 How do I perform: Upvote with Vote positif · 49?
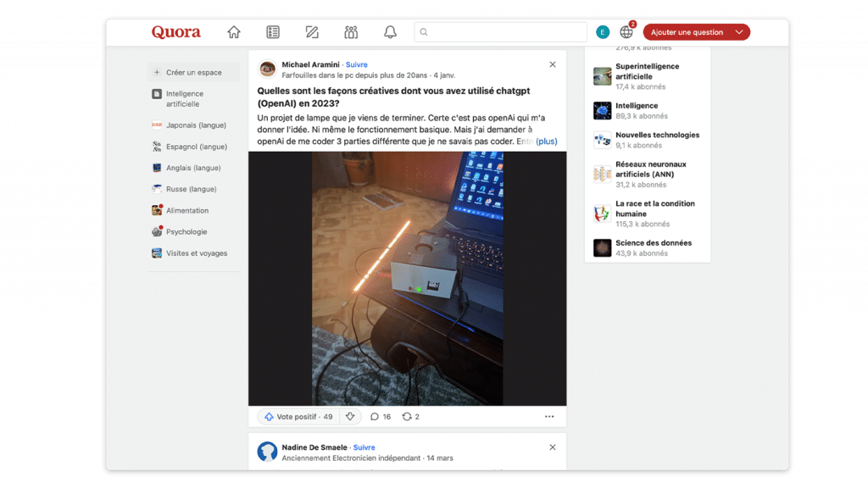299,417
